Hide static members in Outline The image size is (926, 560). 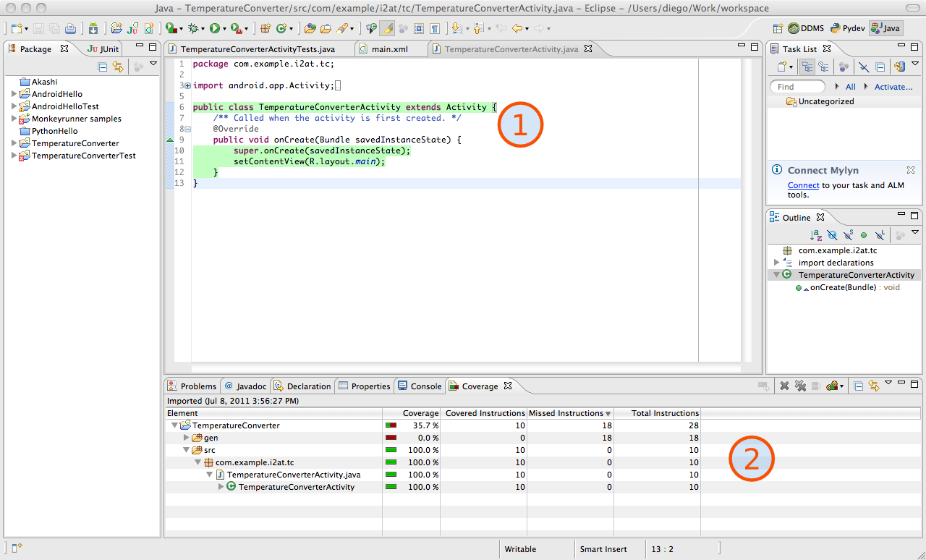coord(848,235)
